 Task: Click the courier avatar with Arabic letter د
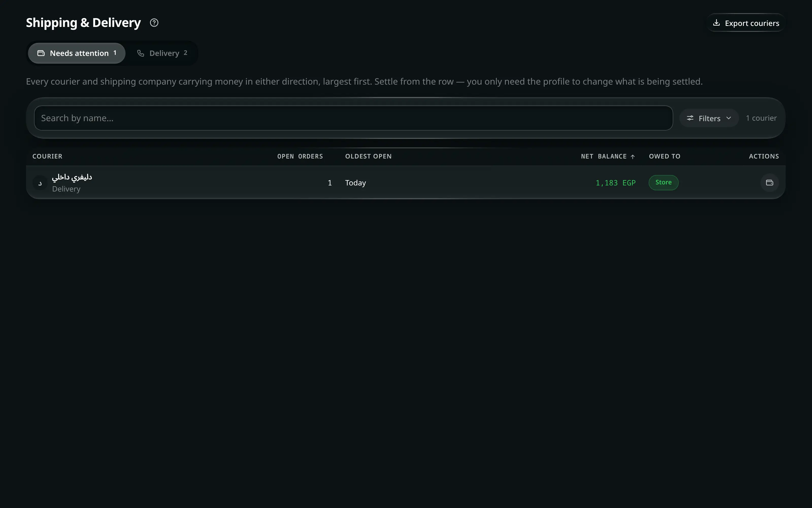click(x=40, y=183)
